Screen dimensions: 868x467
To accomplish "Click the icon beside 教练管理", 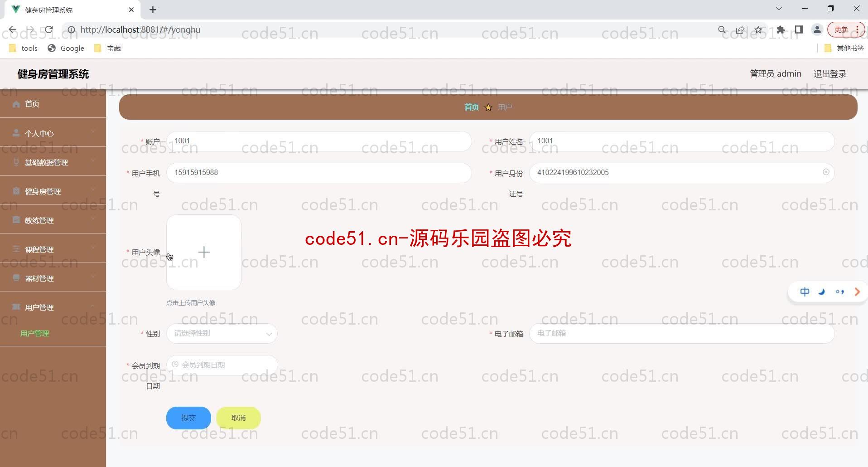I will pyautogui.click(x=16, y=220).
